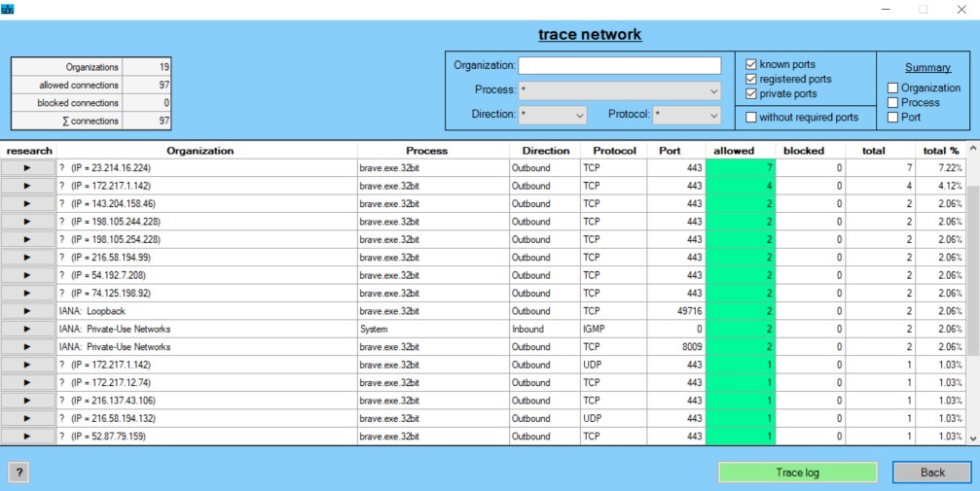
Task: Open the Trace log button
Action: point(797,473)
